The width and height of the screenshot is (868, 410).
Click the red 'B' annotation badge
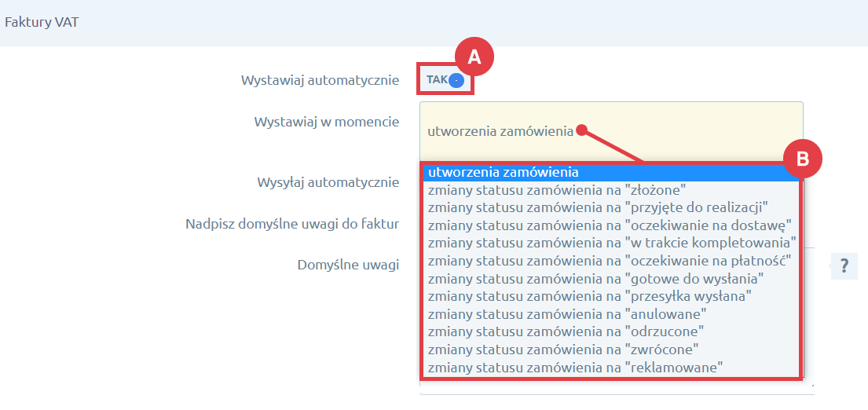803,159
